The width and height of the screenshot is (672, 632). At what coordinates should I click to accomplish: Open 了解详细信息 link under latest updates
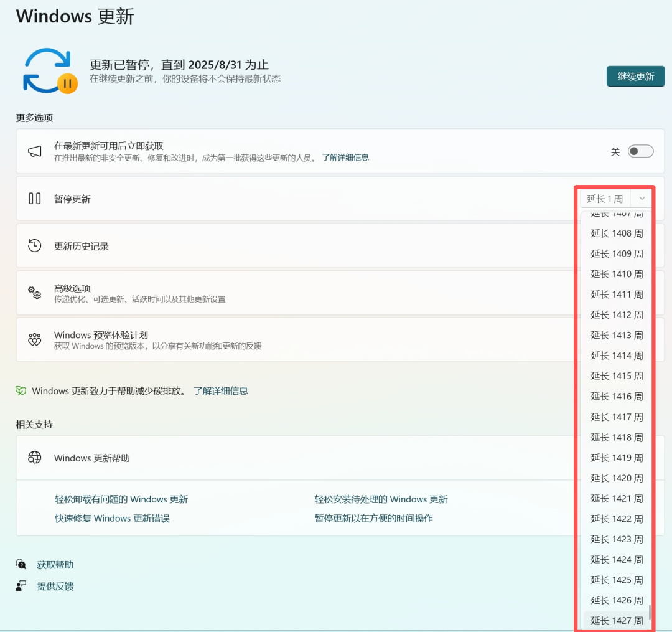345,158
